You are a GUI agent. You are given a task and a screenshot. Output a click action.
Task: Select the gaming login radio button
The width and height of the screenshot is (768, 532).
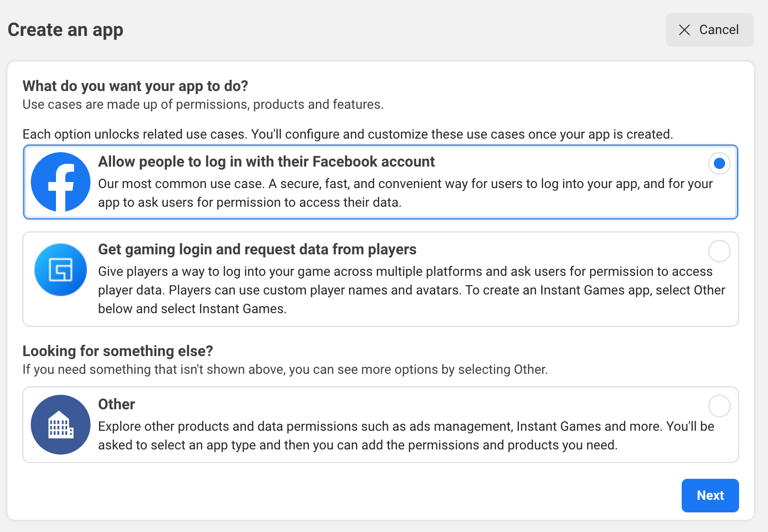pos(719,251)
